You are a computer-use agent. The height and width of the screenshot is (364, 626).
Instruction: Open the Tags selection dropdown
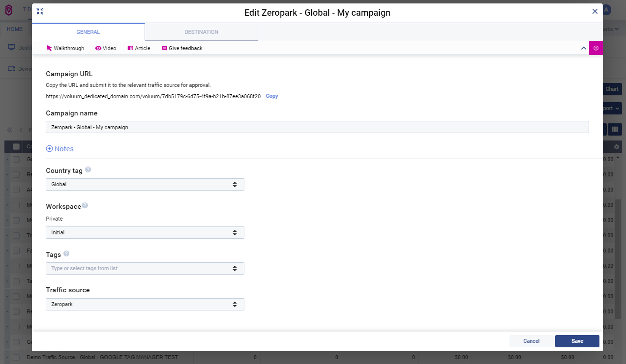click(x=145, y=268)
